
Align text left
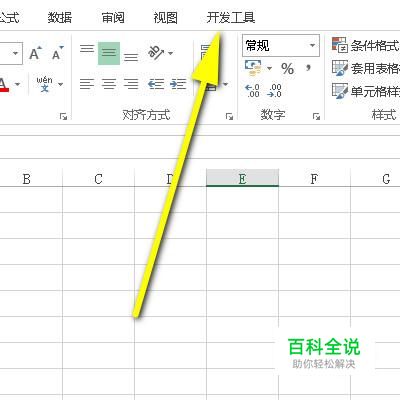click(x=87, y=84)
